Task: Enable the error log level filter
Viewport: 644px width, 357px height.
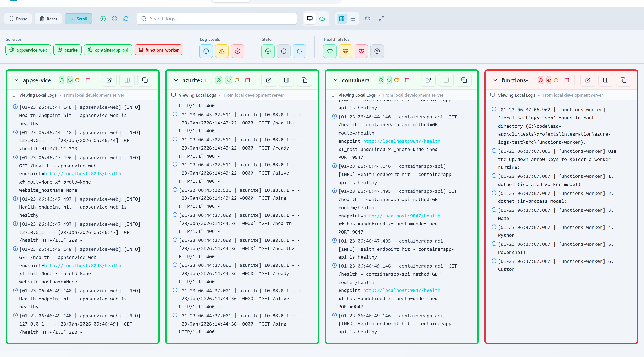Action: [238, 51]
